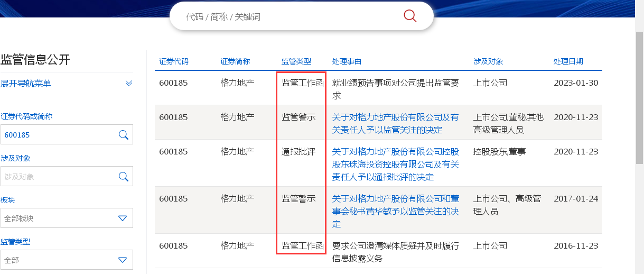Viewport: 644px width, 274px height.
Task: Open link 关于对格力地产股份有限公司及有关责任人予以监管关注的决定
Action: [x=395, y=123]
